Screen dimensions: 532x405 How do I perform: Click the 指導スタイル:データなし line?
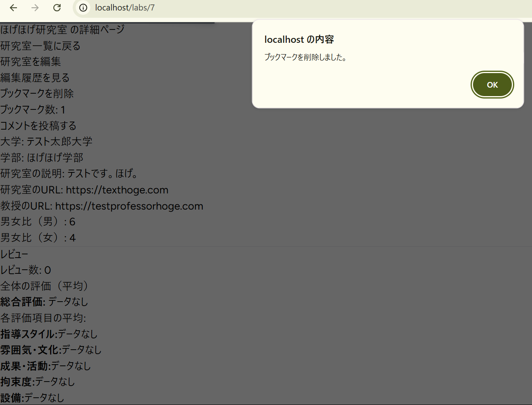point(49,334)
